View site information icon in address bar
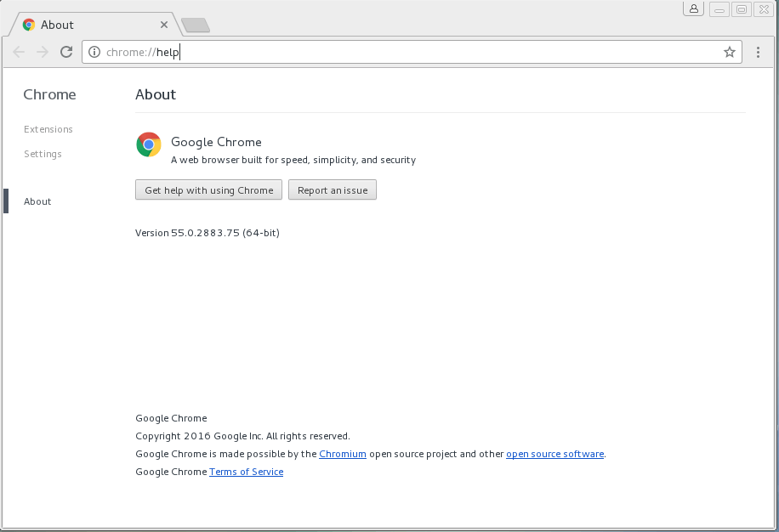Viewport: 779px width, 532px height. (x=94, y=52)
